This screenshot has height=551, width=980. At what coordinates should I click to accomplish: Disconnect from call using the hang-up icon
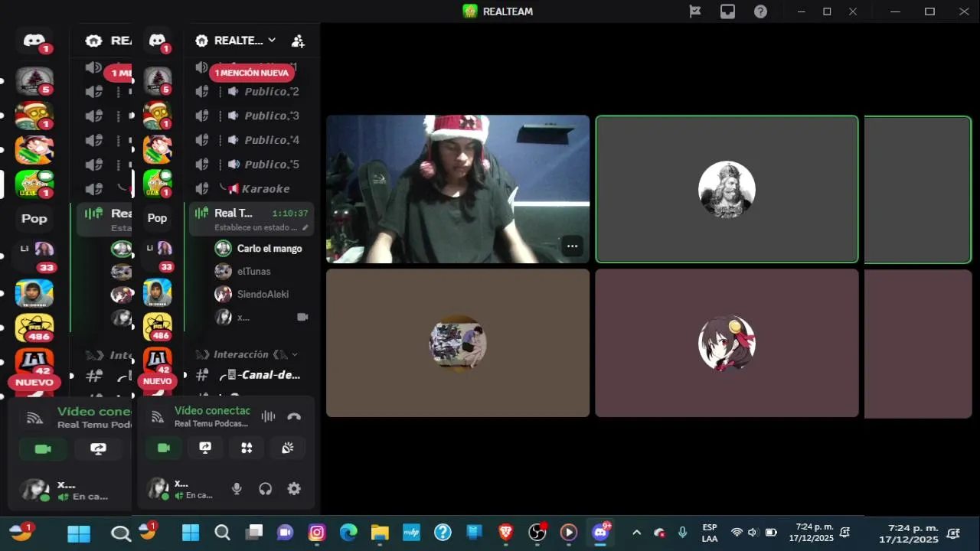pos(294,417)
